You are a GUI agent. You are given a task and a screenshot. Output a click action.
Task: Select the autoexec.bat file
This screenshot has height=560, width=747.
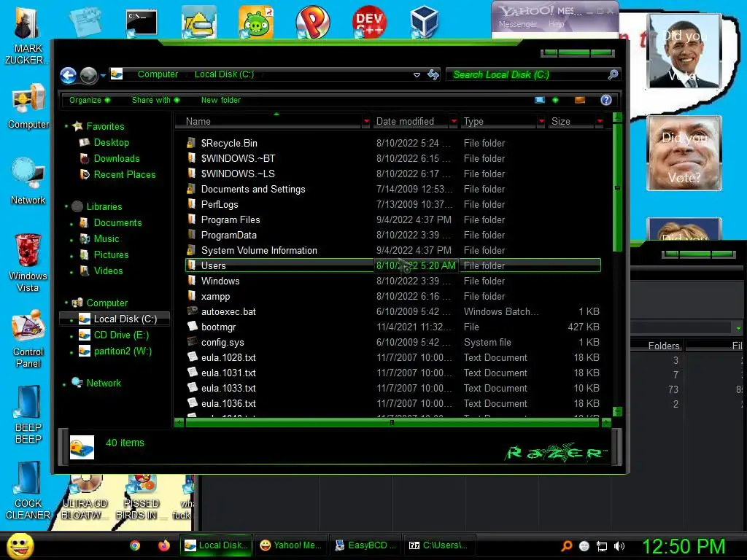pos(228,311)
